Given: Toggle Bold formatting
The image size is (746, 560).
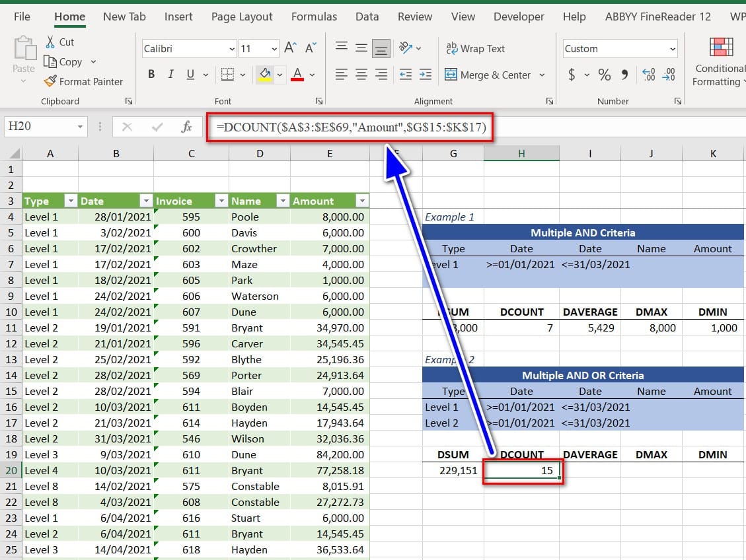Looking at the screenshot, I should pyautogui.click(x=151, y=75).
